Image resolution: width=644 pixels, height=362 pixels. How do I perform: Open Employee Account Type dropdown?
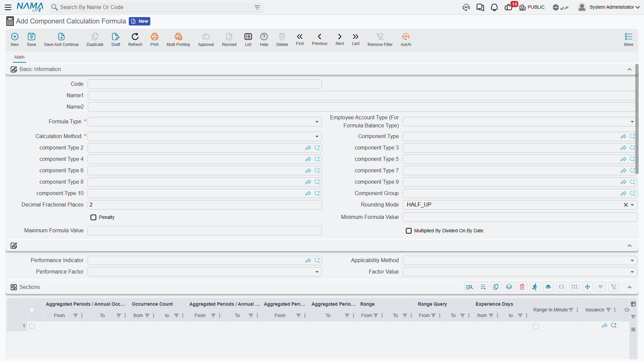632,122
